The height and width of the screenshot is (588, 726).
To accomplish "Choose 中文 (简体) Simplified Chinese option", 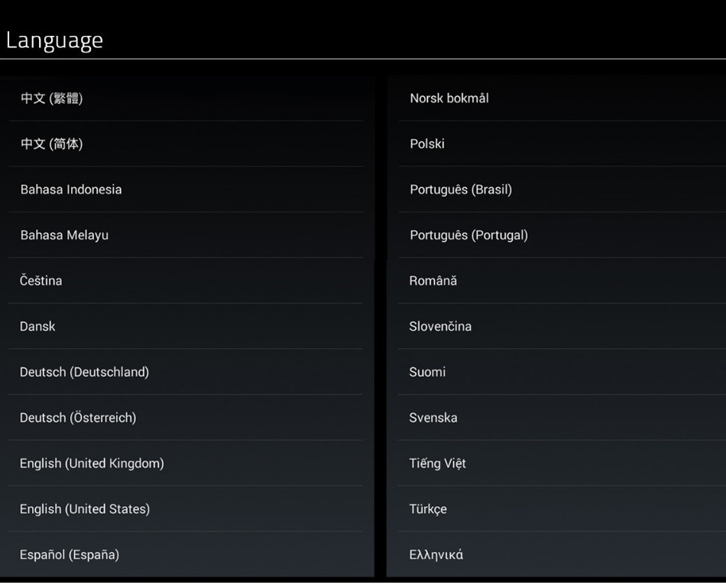I will (x=52, y=144).
